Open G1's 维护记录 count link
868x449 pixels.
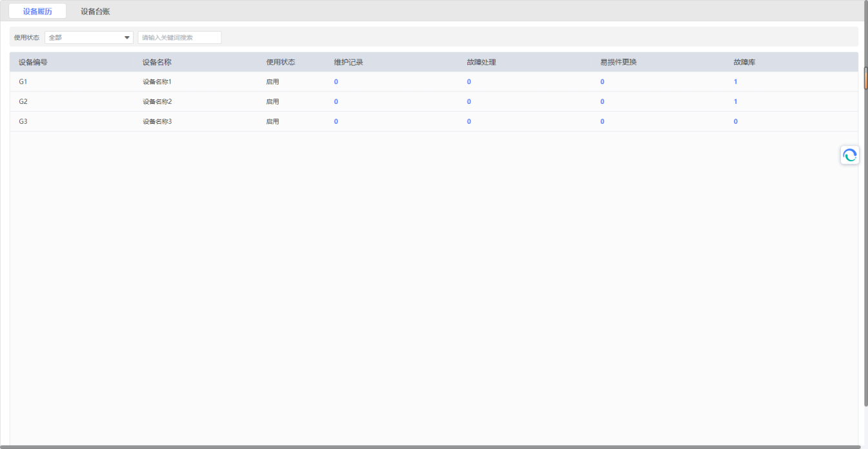(336, 82)
